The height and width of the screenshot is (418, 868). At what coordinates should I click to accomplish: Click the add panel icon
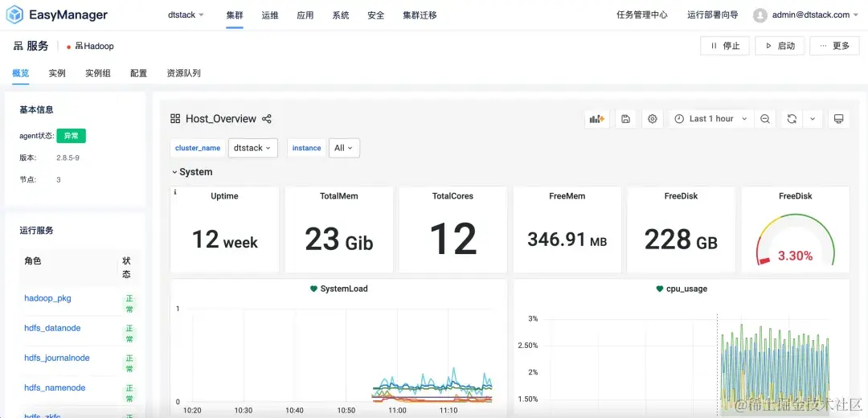pyautogui.click(x=596, y=119)
